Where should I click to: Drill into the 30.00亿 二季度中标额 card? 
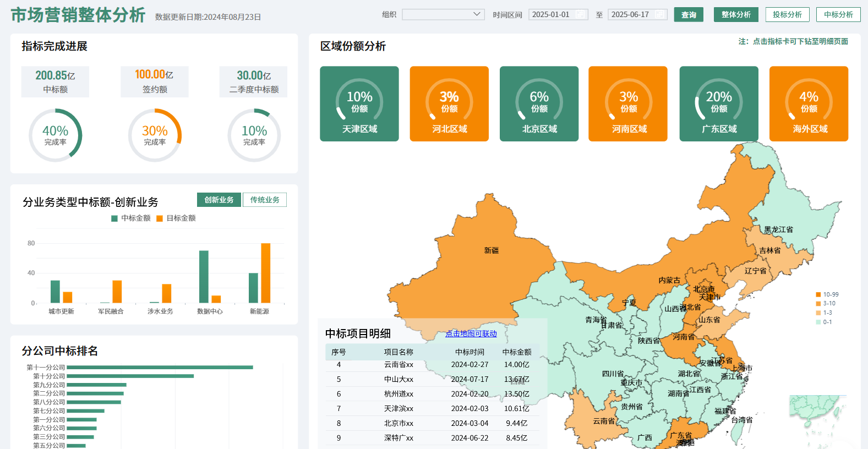[x=254, y=81]
